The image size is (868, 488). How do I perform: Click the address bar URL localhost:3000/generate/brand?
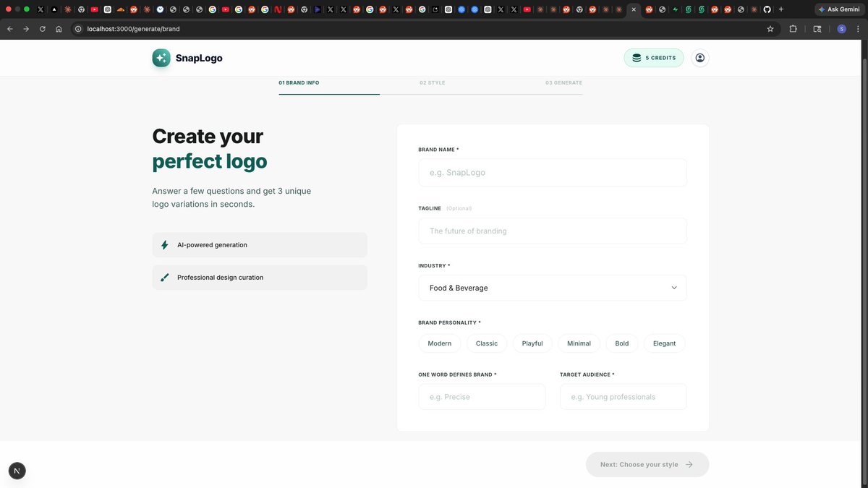point(133,29)
